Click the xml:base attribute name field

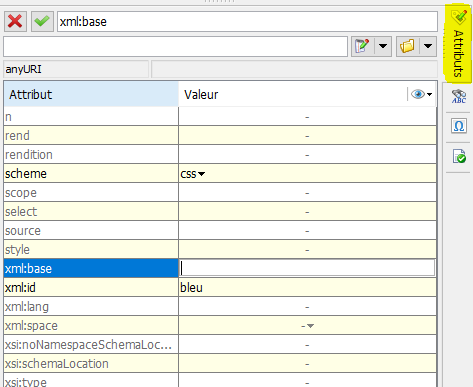pyautogui.click(x=247, y=22)
